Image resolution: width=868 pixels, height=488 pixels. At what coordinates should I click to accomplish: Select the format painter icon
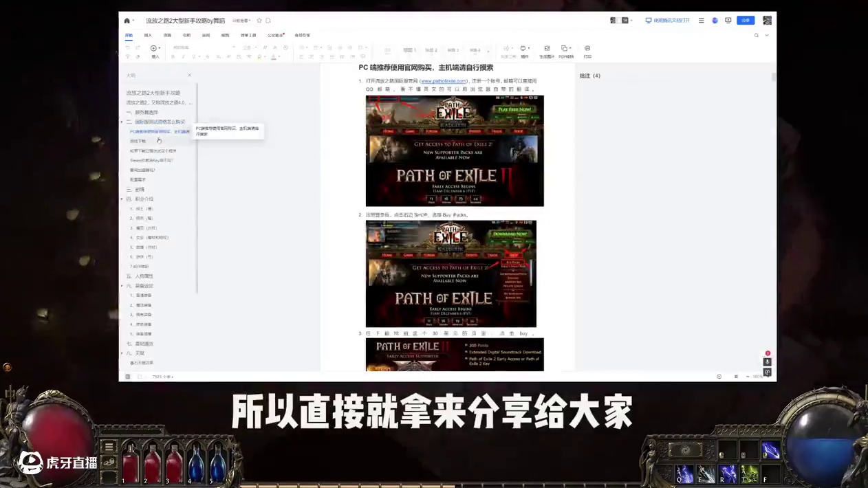(139, 57)
